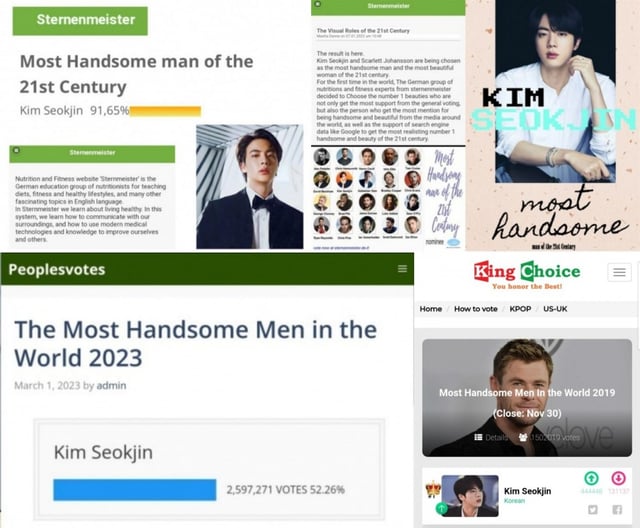Downvote Kim Seokjin with pink arrow
The width and height of the screenshot is (640, 528).
coord(618,477)
